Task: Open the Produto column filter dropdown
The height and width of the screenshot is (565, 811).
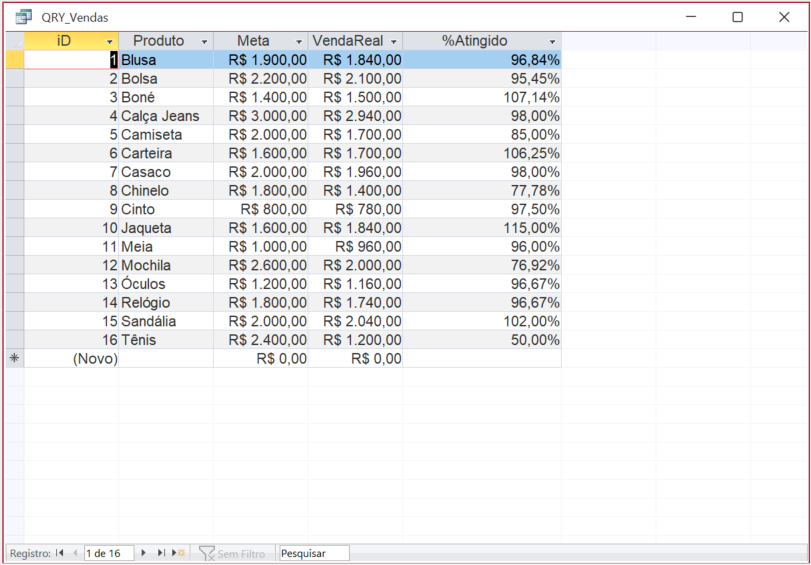Action: pyautogui.click(x=205, y=41)
